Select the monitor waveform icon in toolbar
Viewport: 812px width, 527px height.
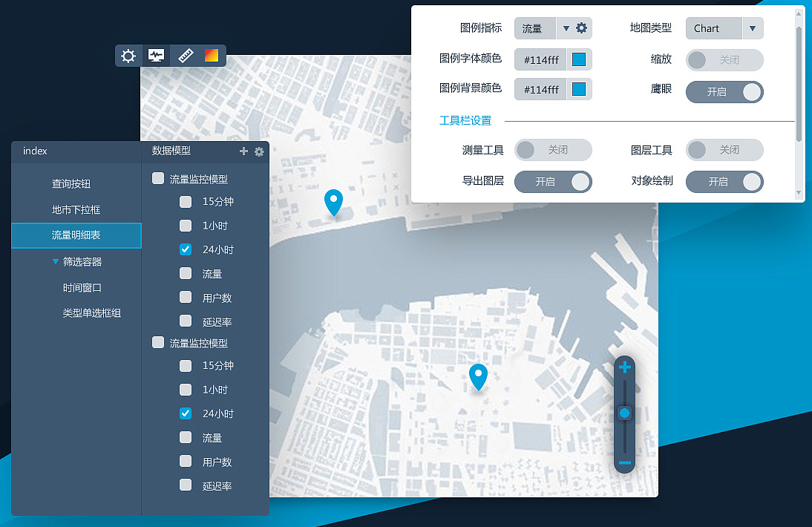pos(156,56)
